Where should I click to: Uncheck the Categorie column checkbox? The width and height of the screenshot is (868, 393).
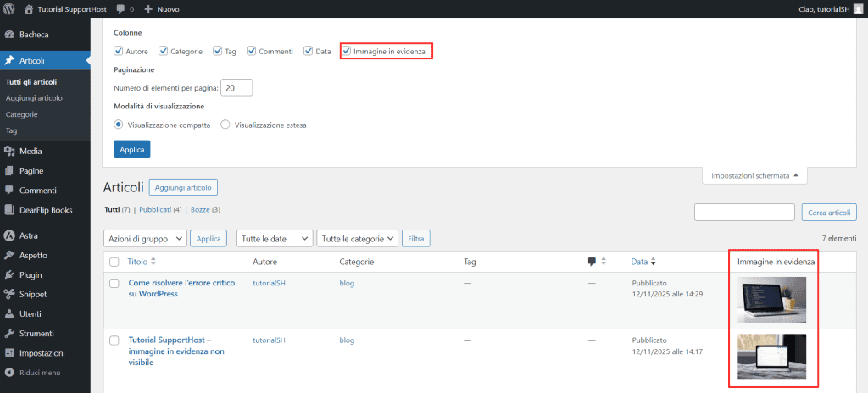(163, 51)
